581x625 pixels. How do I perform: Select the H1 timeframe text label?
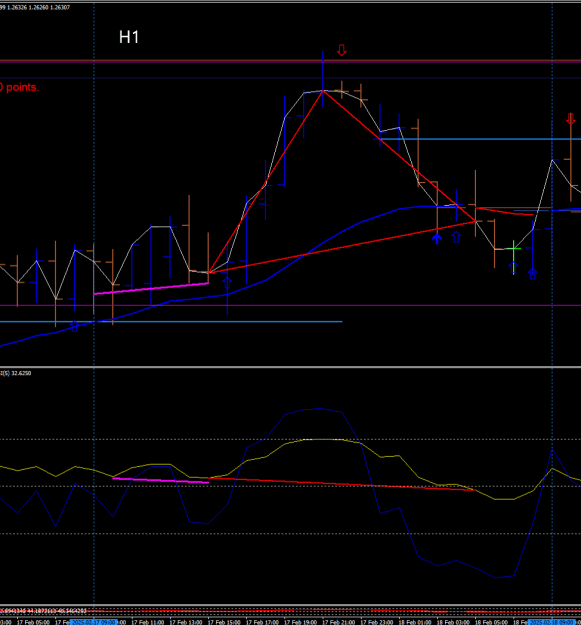[x=129, y=37]
